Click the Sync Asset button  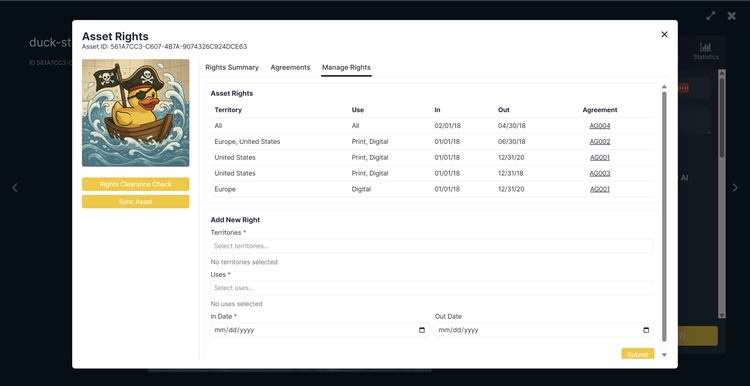tap(135, 201)
